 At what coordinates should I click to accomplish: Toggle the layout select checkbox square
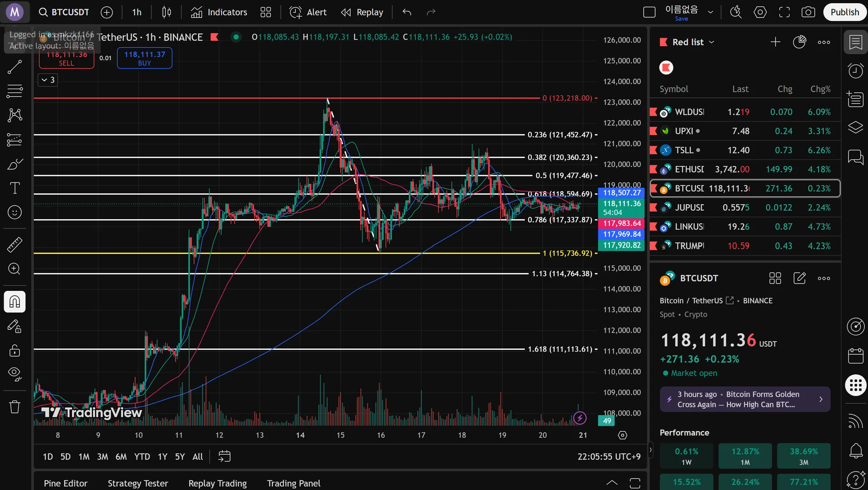[649, 12]
